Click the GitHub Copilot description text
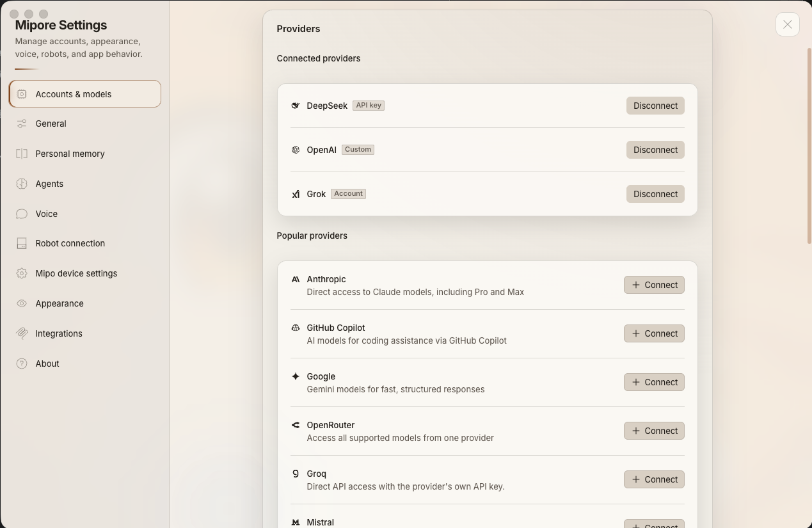Image resolution: width=812 pixels, height=528 pixels. (x=407, y=340)
